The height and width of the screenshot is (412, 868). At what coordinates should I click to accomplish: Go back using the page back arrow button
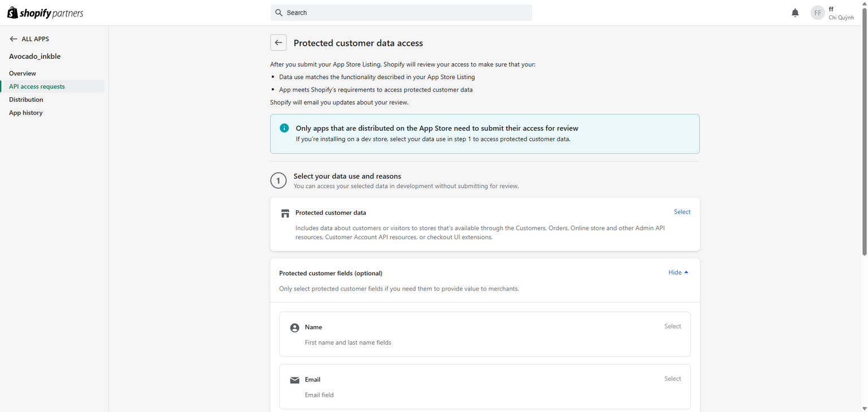click(278, 43)
